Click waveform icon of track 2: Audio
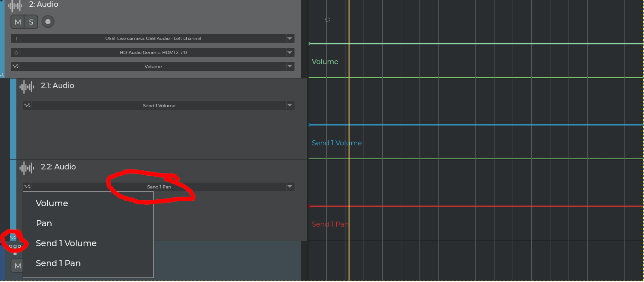 coord(15,6)
